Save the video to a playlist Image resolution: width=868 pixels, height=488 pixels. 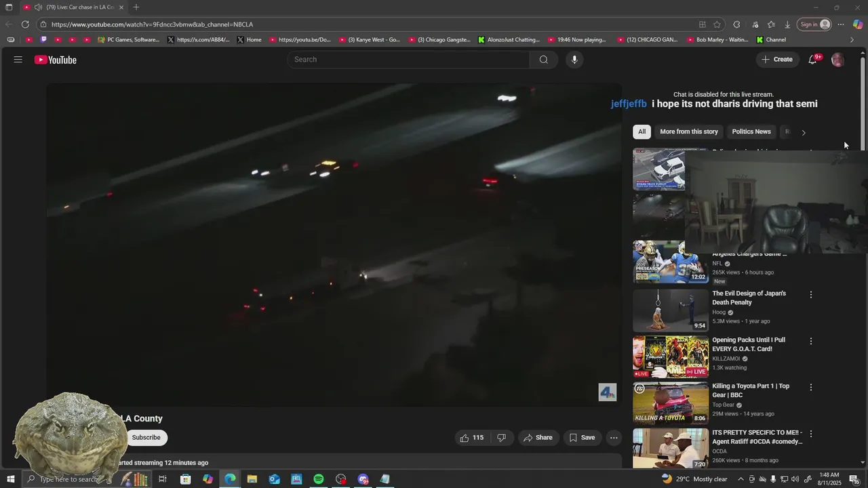[x=582, y=438]
